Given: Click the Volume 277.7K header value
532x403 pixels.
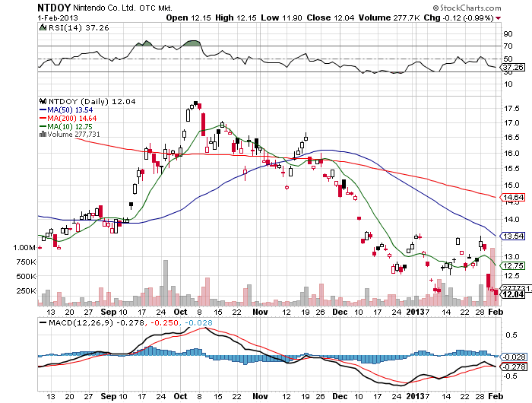Looking at the screenshot, I should [x=389, y=17].
